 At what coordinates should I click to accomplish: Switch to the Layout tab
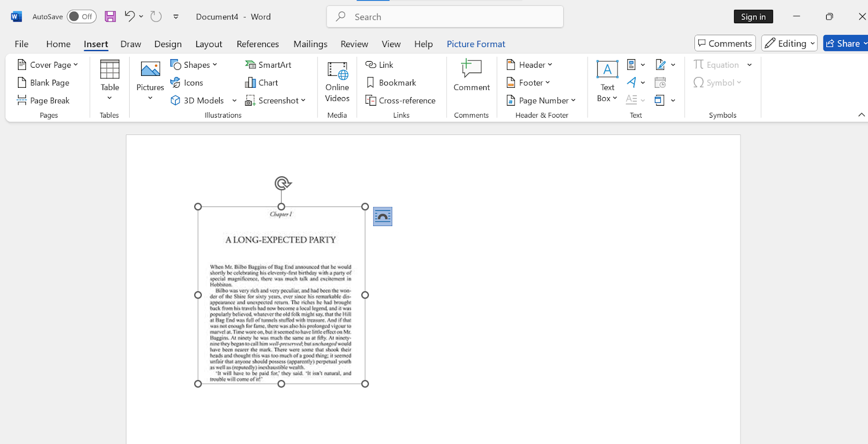(x=209, y=44)
